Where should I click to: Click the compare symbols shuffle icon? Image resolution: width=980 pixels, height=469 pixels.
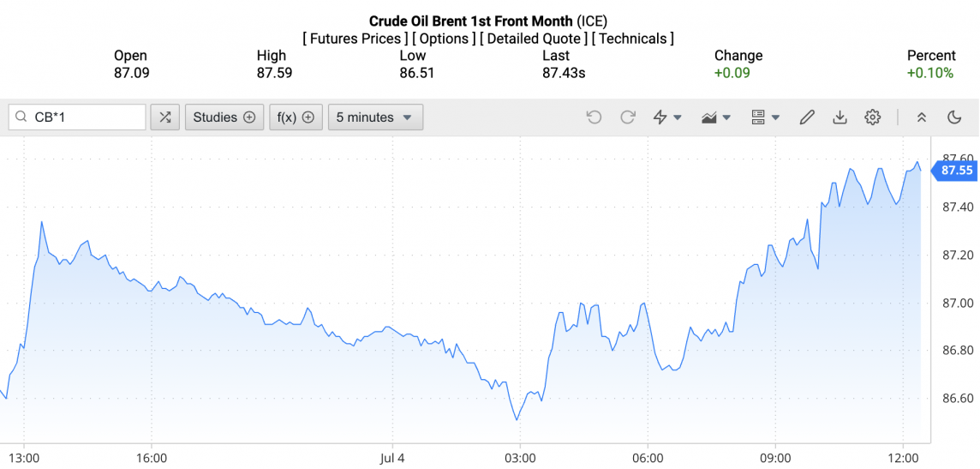165,117
